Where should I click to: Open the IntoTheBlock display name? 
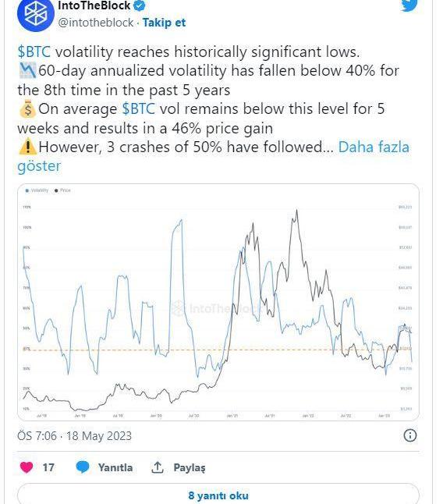click(x=94, y=5)
